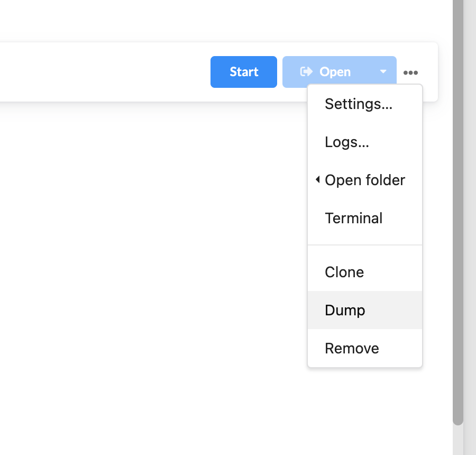Screen dimensions: 476x455
Task: Click the exit-arrow icon inside Open button
Action: click(x=306, y=71)
